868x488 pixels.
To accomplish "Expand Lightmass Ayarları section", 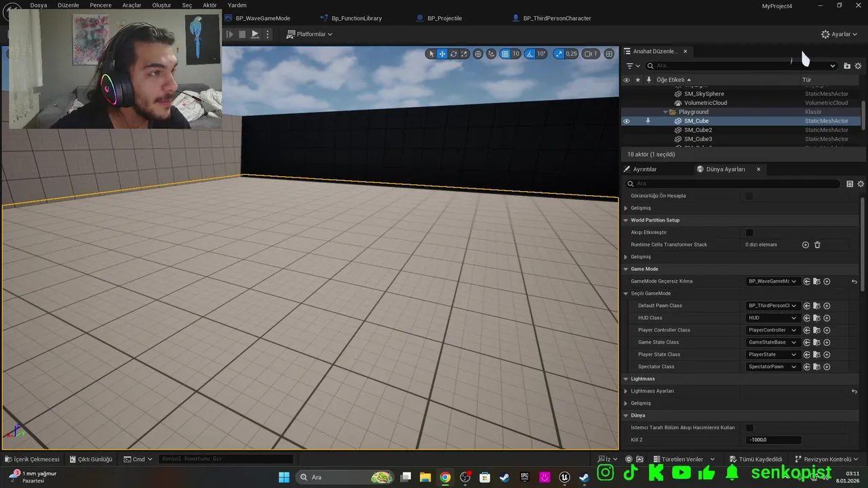I will pos(626,391).
